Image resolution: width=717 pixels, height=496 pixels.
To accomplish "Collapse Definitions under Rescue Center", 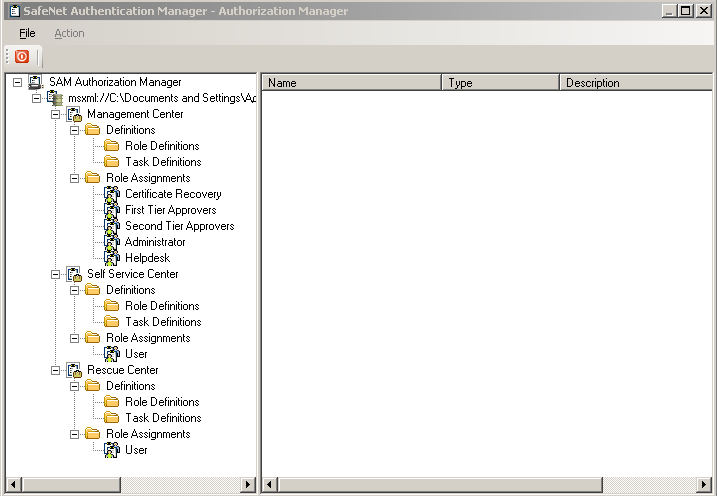I will (74, 386).
